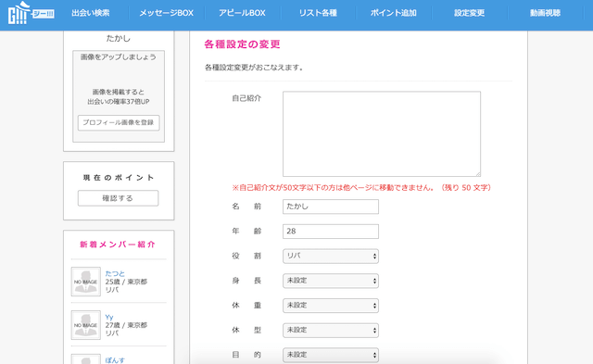Open 動画視聴 in navigation bar

coord(545,13)
